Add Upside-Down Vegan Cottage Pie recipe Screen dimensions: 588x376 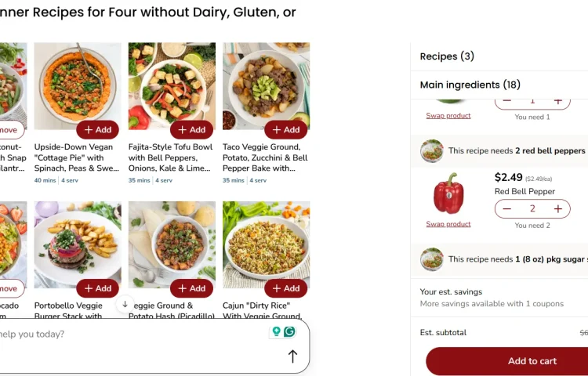click(98, 130)
